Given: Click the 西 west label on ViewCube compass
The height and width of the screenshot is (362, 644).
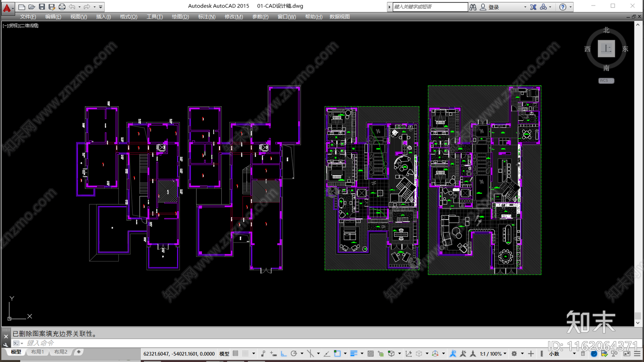Looking at the screenshot, I should [x=587, y=49].
